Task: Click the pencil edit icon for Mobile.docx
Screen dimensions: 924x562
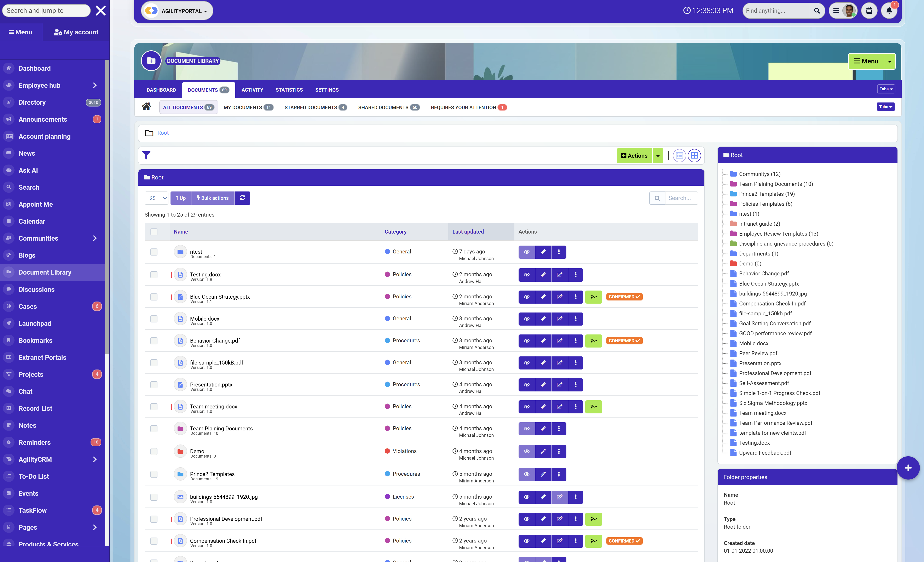Action: 543,319
